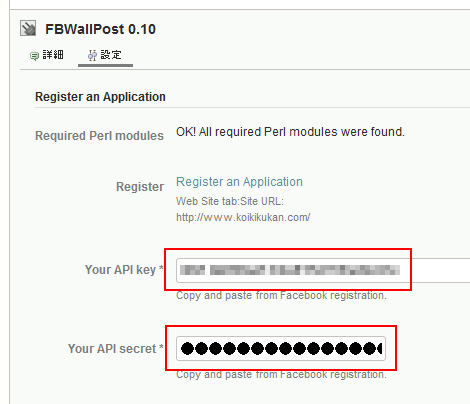Click the hint text under API secret field

281,374
